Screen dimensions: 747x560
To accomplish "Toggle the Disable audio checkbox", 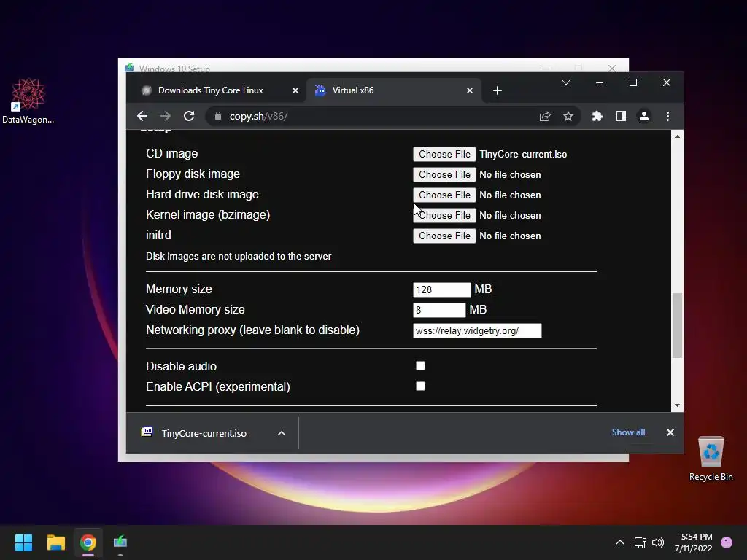I will point(420,366).
